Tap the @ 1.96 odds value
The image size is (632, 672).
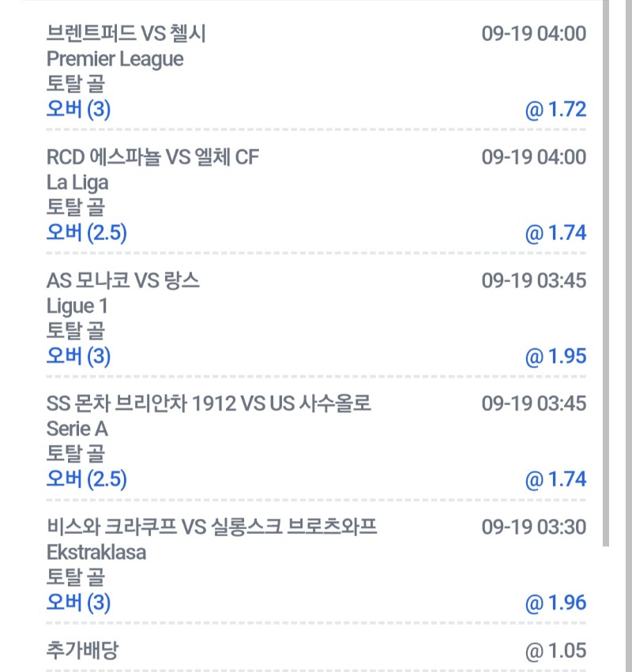coord(555,603)
